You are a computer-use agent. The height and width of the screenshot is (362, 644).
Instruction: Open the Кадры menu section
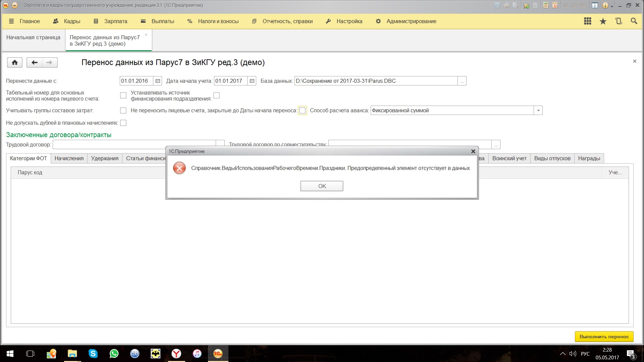(x=66, y=21)
